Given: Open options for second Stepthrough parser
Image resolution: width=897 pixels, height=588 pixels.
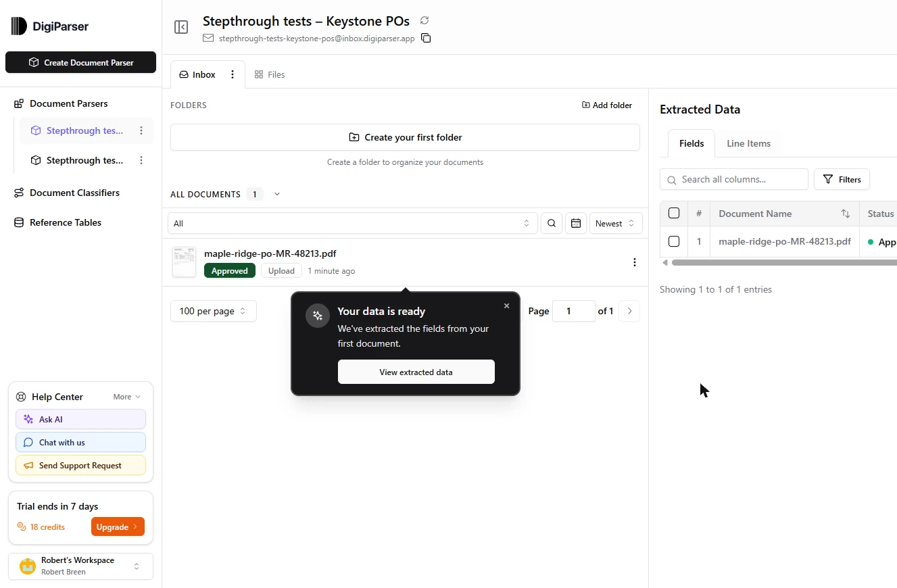Looking at the screenshot, I should click(141, 160).
